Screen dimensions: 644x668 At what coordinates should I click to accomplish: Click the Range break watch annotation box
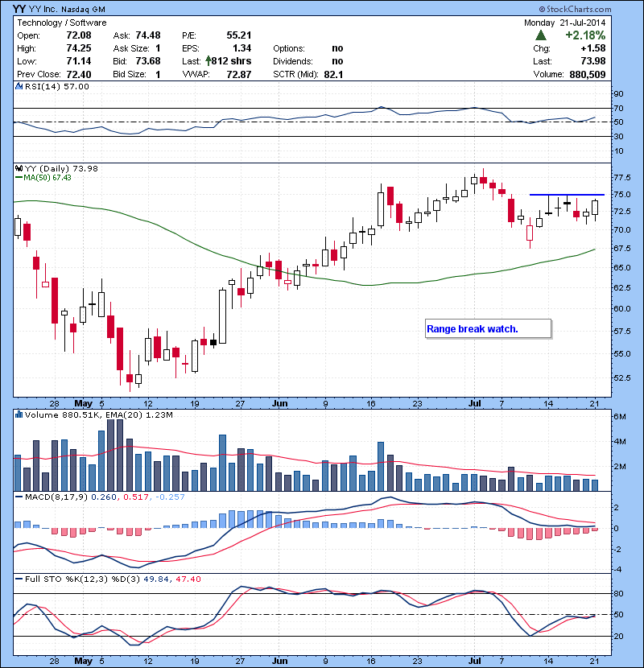(488, 328)
